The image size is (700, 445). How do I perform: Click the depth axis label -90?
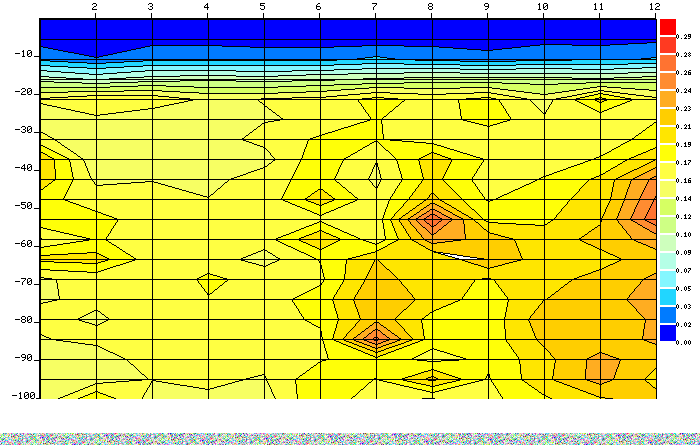pos(24,358)
